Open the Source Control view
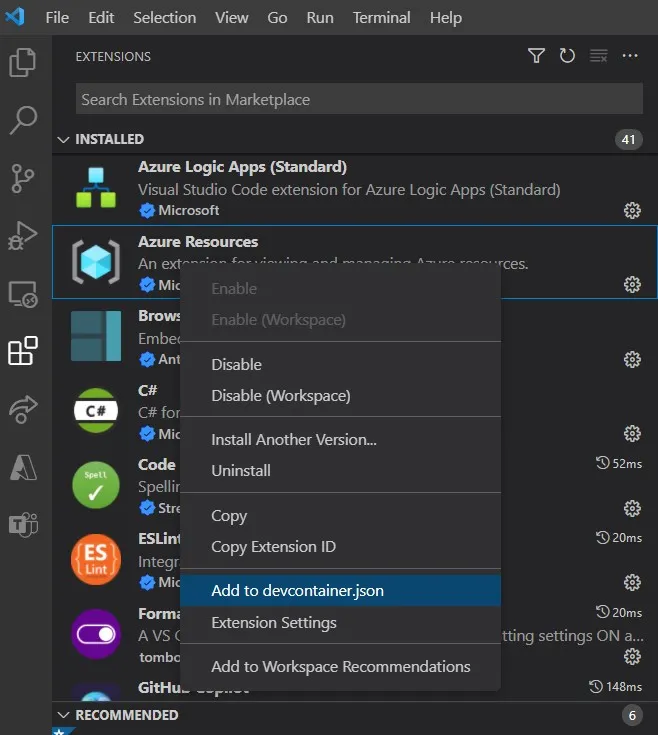 pos(22,178)
